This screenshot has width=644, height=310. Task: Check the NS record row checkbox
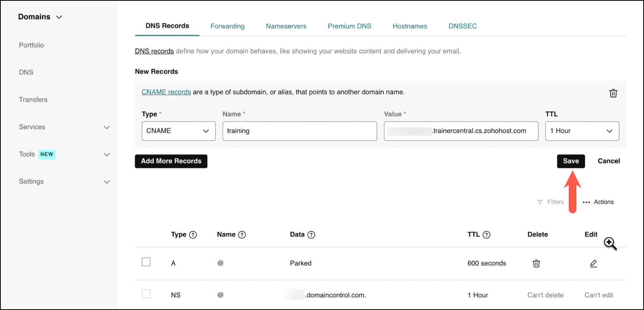pos(146,294)
